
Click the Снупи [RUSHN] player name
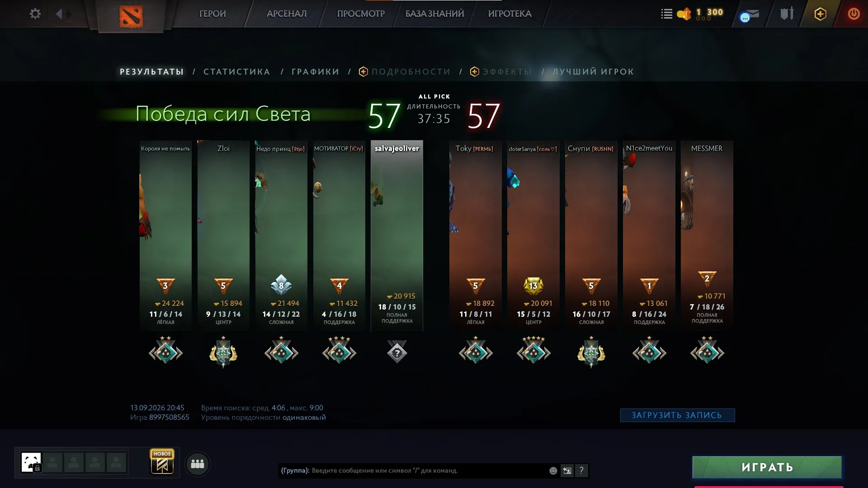590,148
